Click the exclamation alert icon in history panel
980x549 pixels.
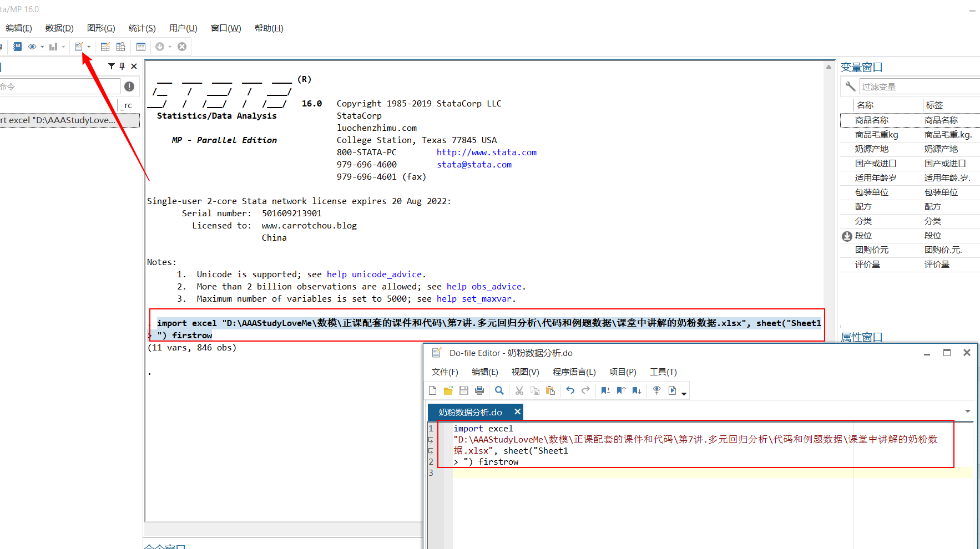(129, 87)
